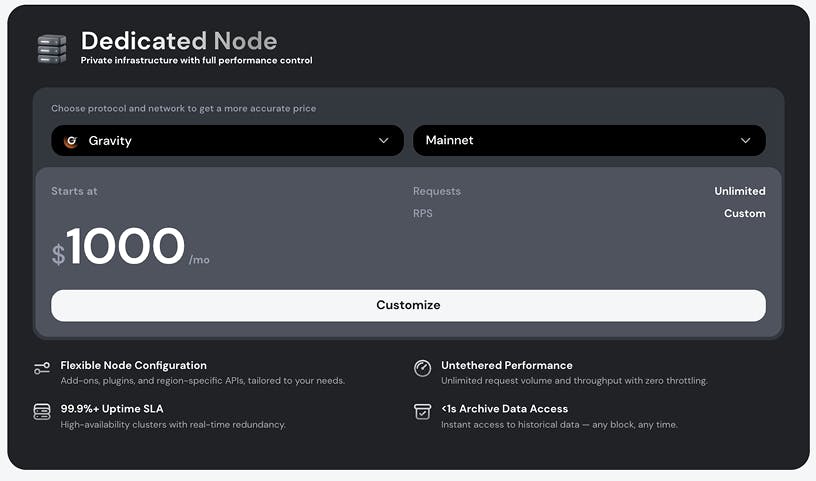Open the Gravity protocol dropdown
816x481 pixels.
(x=227, y=141)
